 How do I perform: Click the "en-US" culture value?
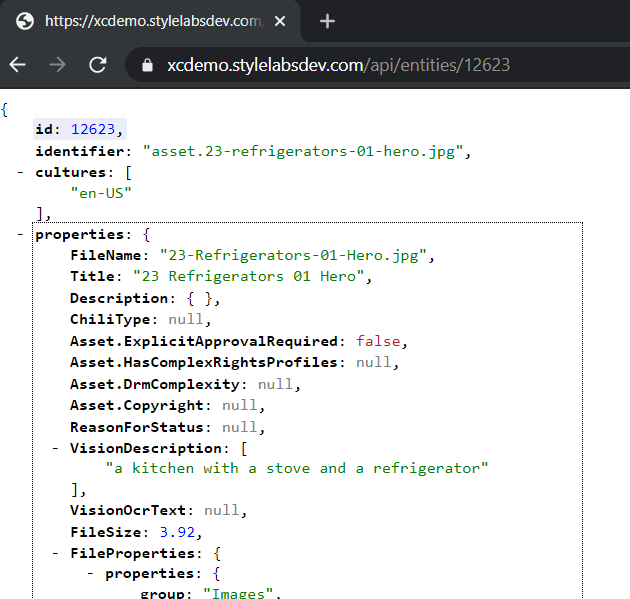click(x=101, y=193)
